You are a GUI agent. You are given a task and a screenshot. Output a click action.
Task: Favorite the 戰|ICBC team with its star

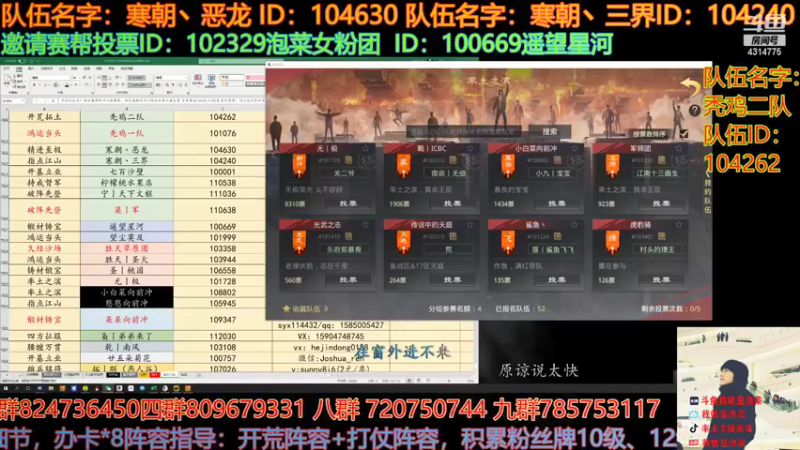(470, 148)
